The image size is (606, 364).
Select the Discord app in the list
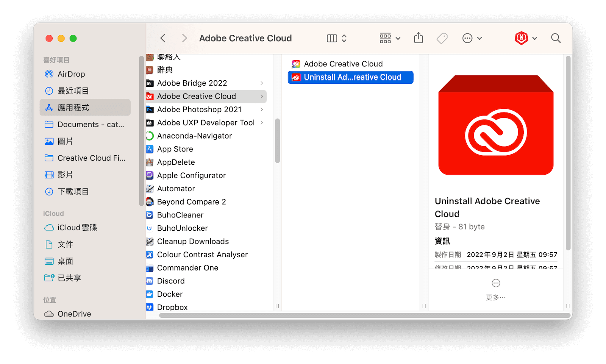coord(171,281)
